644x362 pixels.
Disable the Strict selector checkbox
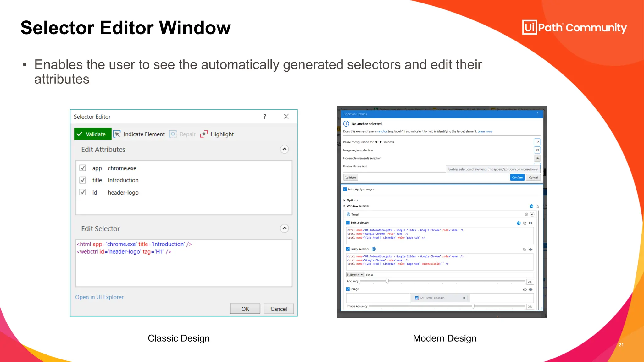(348, 222)
